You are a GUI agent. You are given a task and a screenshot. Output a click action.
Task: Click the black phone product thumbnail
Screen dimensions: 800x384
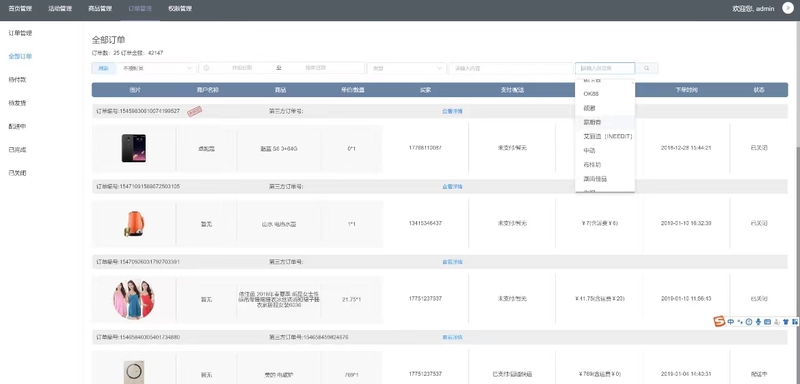(x=134, y=148)
